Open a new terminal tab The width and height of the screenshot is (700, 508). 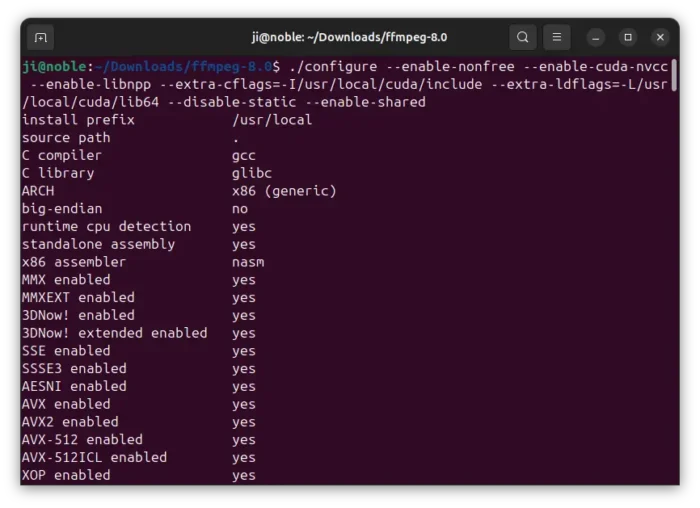tap(41, 37)
